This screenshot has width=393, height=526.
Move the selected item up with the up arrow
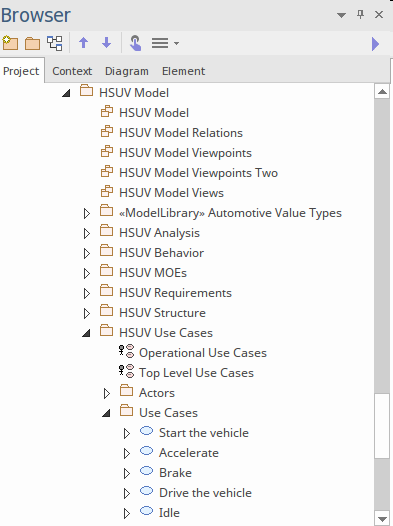[x=83, y=43]
